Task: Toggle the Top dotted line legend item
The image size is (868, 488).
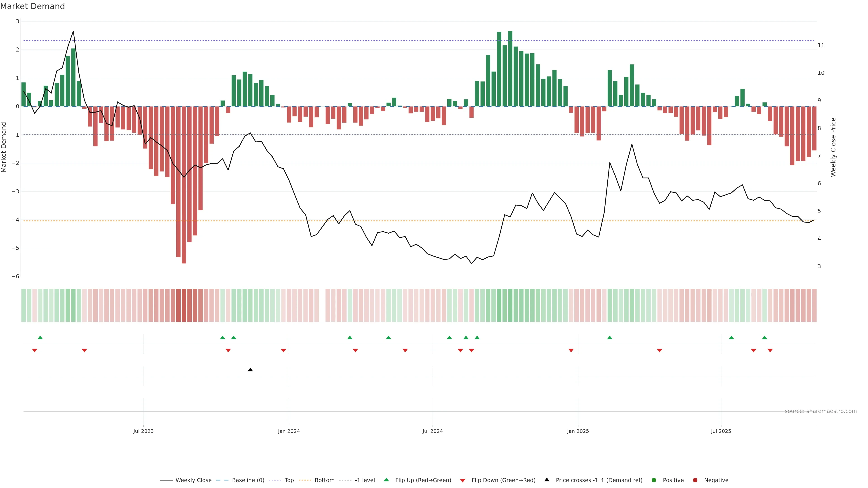Action: point(289,480)
